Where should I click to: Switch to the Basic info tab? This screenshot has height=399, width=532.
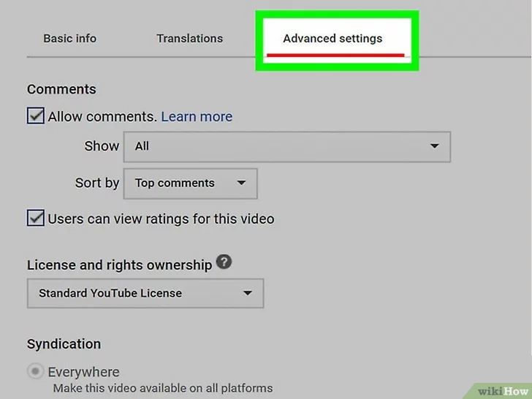click(70, 38)
